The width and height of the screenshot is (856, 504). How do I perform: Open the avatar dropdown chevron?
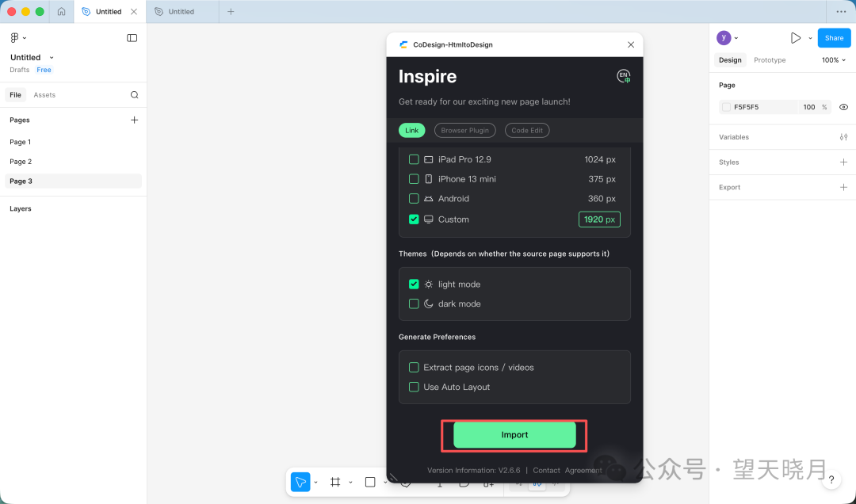click(x=736, y=38)
